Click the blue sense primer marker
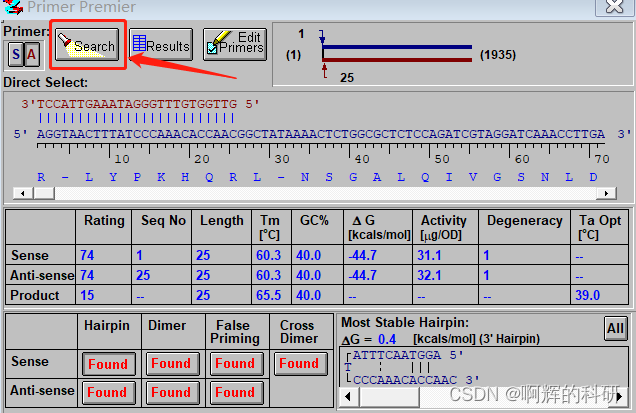The width and height of the screenshot is (636, 413). pos(322,37)
